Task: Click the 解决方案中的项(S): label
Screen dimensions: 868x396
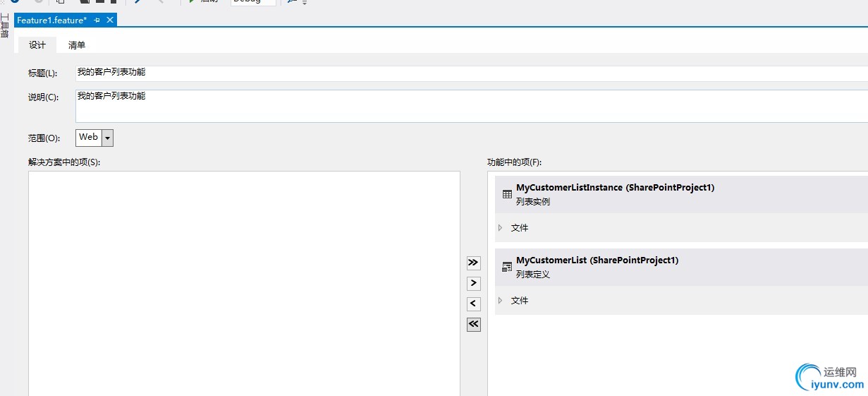Action: [64, 162]
